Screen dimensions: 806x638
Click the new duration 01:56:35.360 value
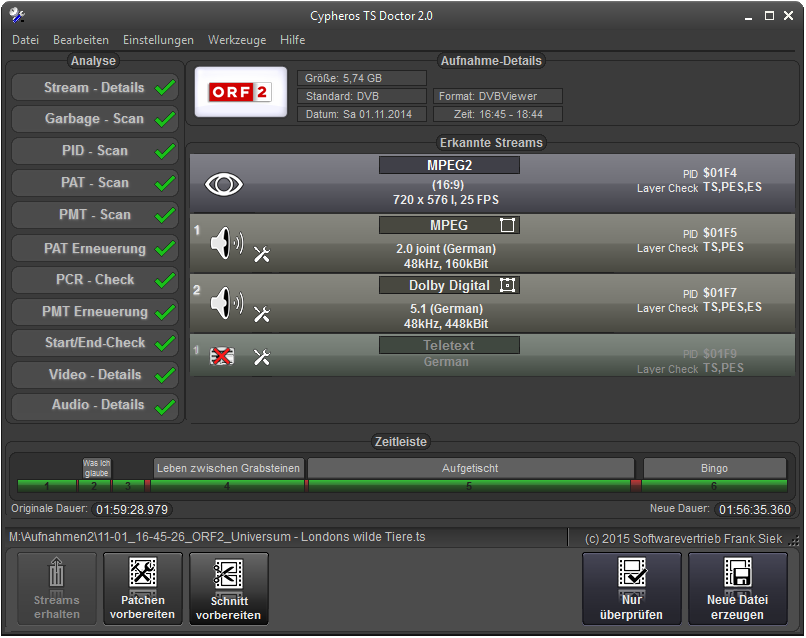click(755, 509)
